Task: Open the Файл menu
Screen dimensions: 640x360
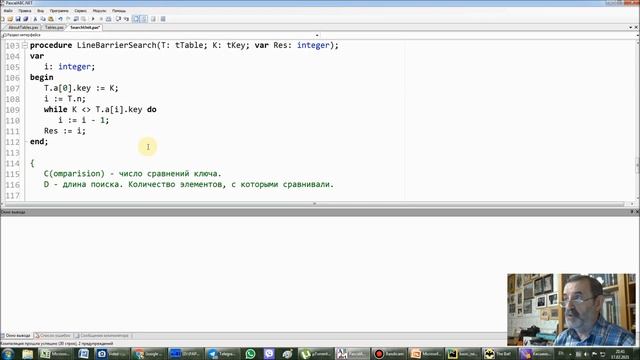Action: click(x=8, y=11)
